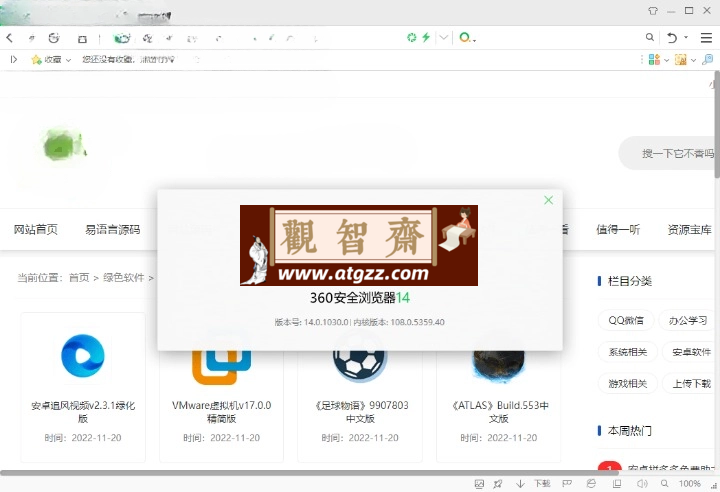Click the 觀智齋 banner image in dialog
This screenshot has width=720, height=492.
tap(359, 245)
